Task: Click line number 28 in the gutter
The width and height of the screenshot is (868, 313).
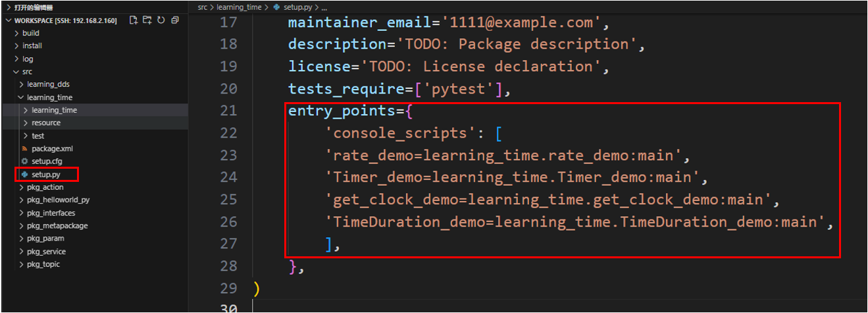Action: pos(228,266)
